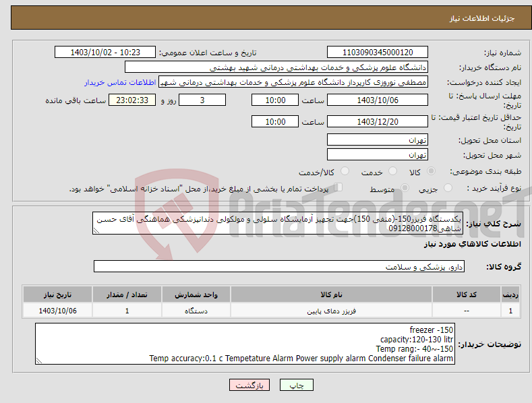Select the کالا radio button

tap(432, 171)
